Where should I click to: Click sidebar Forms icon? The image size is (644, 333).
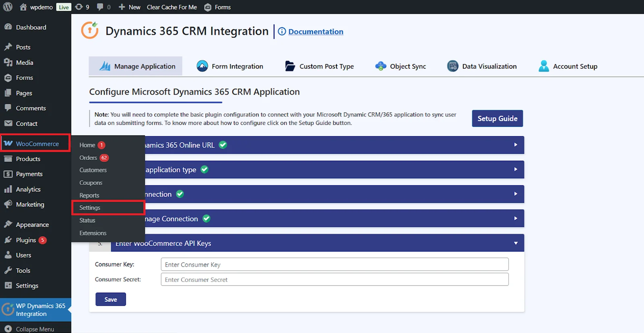coord(8,78)
